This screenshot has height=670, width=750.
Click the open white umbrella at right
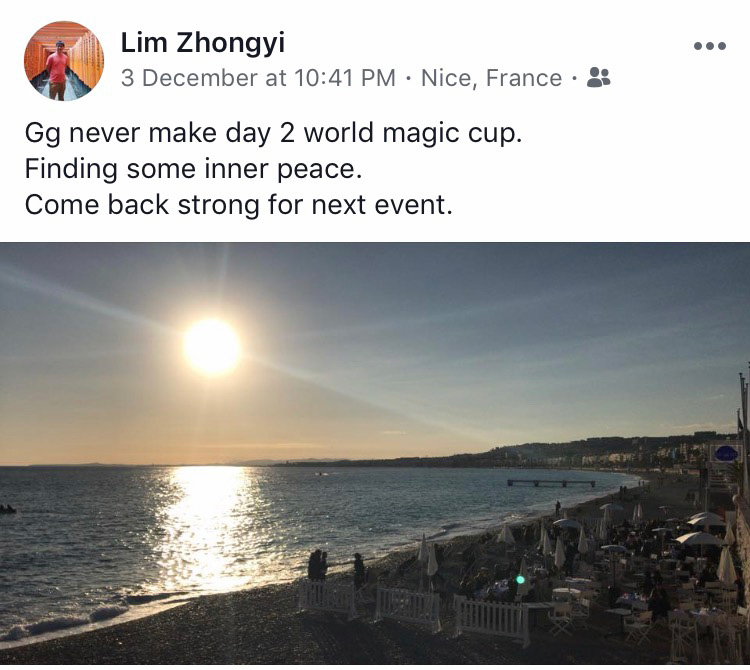[699, 539]
